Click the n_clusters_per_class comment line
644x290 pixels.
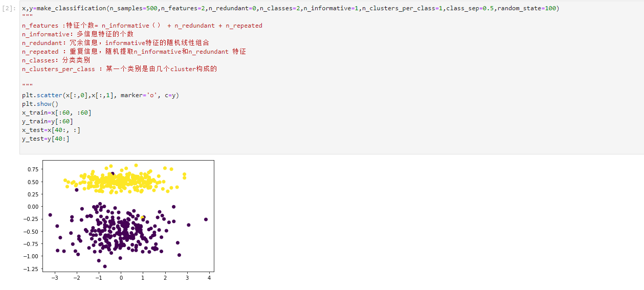point(120,69)
